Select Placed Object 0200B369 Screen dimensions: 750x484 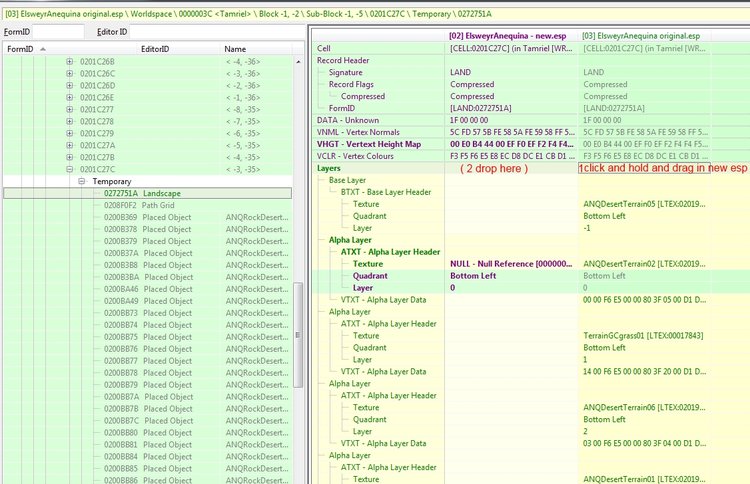click(147, 217)
